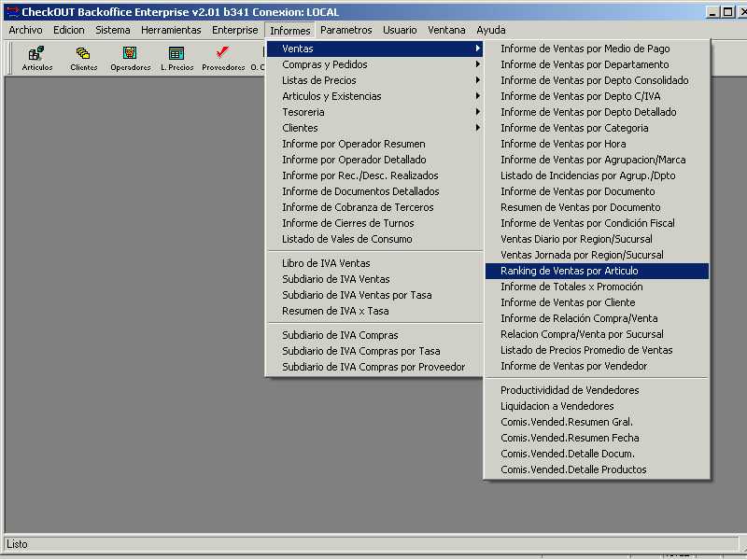
Task: Select Informe por Operador Resumen
Action: click(374, 144)
